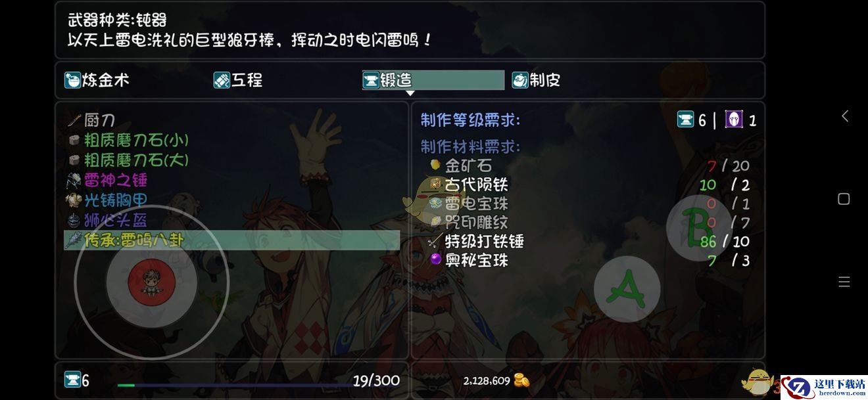Switch to the 制皮 leatherworking tab

(536, 80)
